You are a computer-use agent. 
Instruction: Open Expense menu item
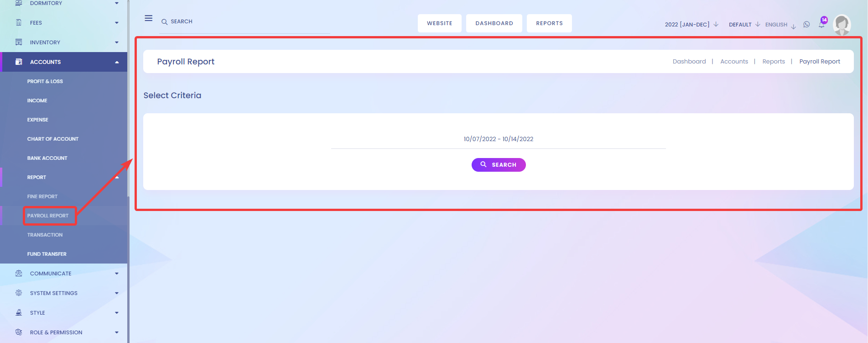(x=38, y=120)
